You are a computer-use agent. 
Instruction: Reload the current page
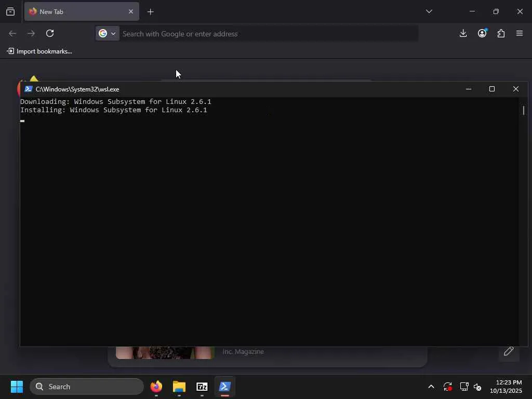[50, 33]
